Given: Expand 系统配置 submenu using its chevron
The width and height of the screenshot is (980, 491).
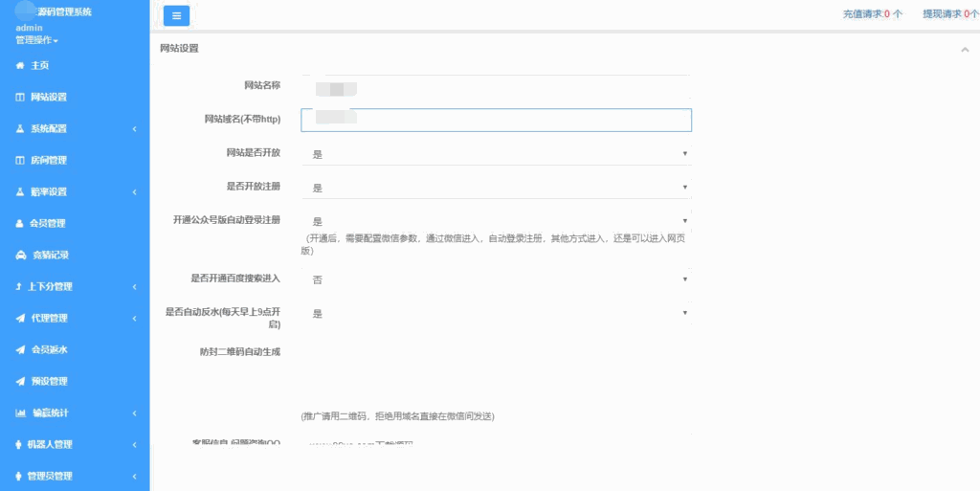Looking at the screenshot, I should 134,129.
